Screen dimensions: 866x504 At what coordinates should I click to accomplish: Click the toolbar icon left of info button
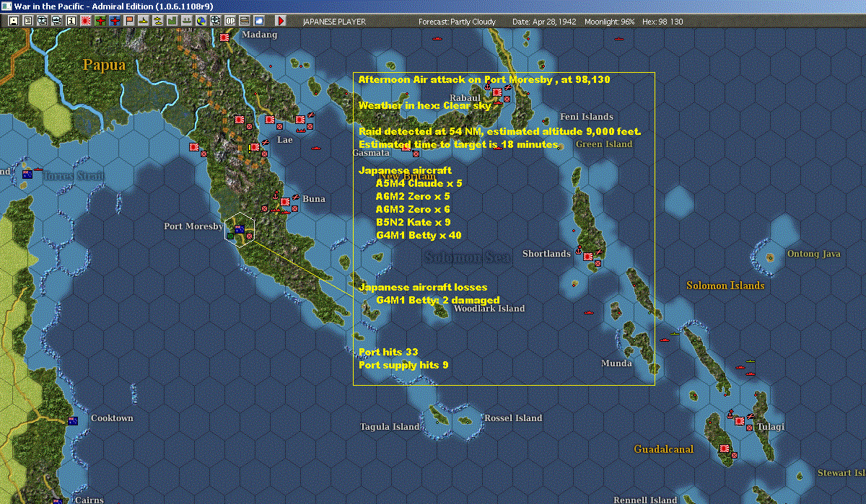pos(56,21)
